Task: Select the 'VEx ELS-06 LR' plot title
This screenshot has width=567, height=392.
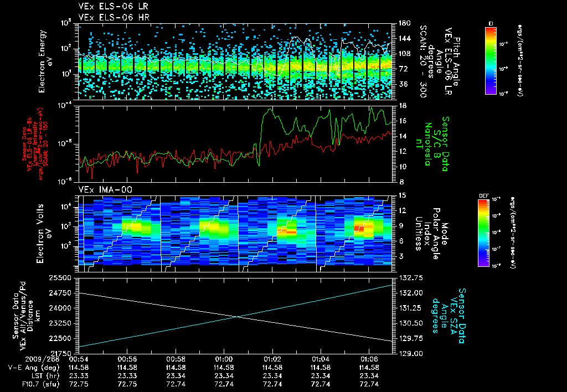Action: coord(113,6)
